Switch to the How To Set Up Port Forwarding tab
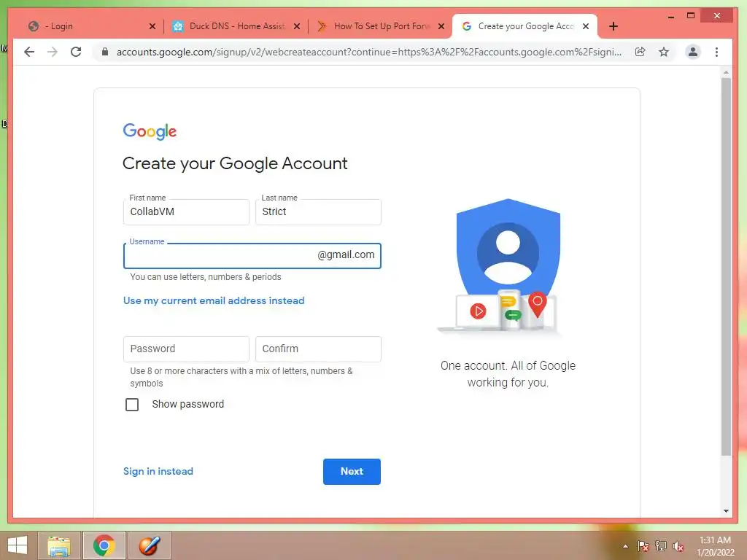The image size is (747, 560). click(381, 27)
